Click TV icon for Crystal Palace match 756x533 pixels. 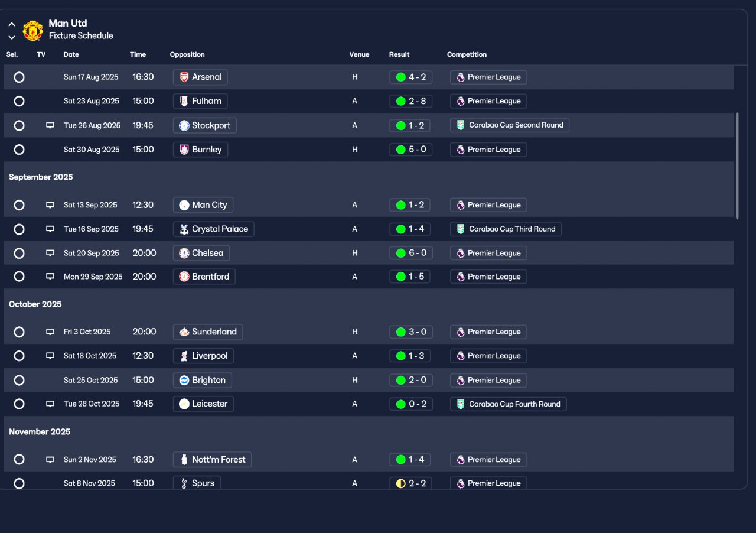[50, 229]
